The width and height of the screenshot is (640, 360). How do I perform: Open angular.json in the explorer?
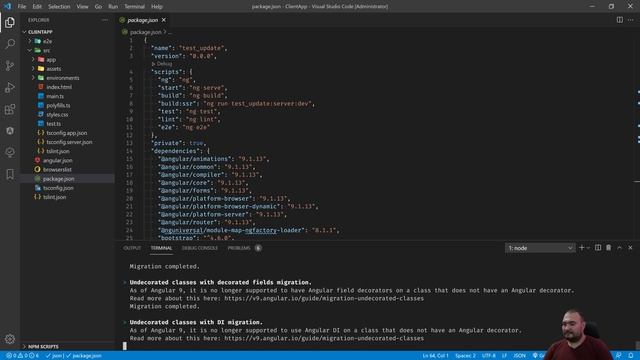[x=58, y=160]
